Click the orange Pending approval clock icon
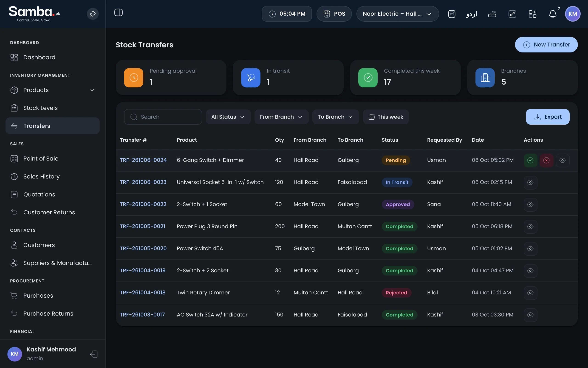Viewport: 588px width, 368px height. click(x=134, y=78)
